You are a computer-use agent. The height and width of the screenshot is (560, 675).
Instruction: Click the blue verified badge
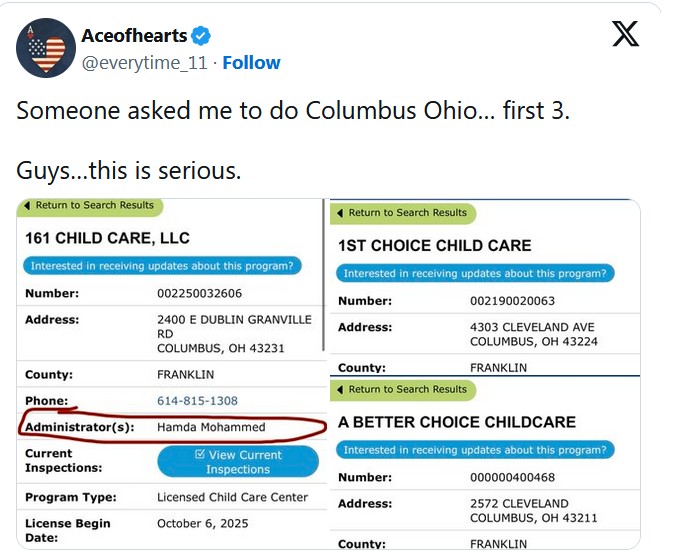point(201,36)
